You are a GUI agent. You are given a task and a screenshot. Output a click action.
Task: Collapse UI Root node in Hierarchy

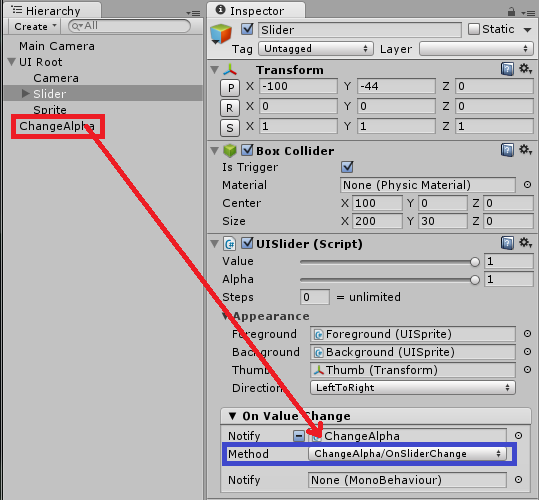11,62
